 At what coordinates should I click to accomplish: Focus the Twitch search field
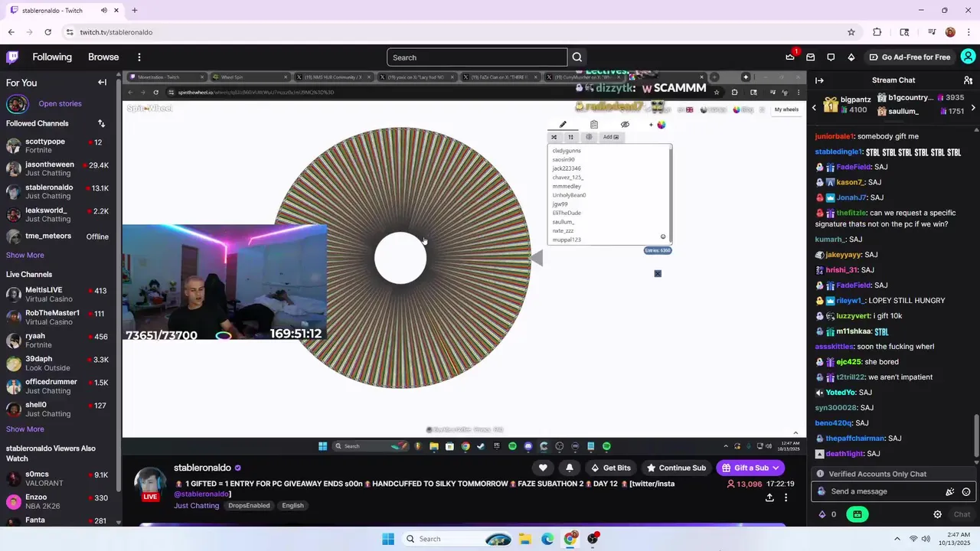pos(477,57)
